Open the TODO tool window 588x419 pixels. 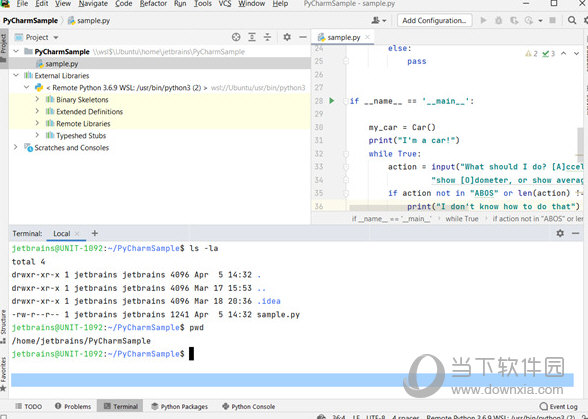(28, 406)
